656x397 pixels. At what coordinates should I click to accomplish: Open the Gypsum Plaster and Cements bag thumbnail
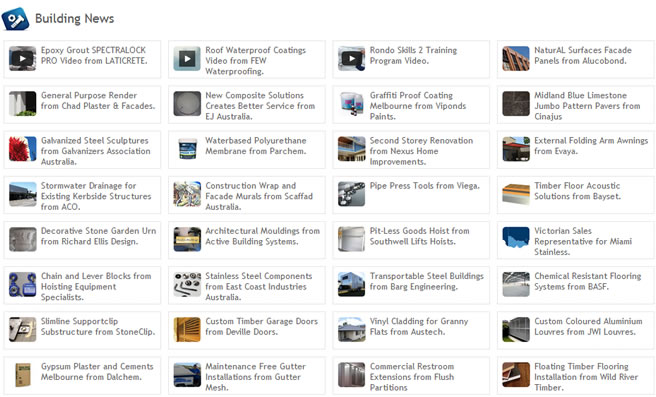(x=23, y=375)
